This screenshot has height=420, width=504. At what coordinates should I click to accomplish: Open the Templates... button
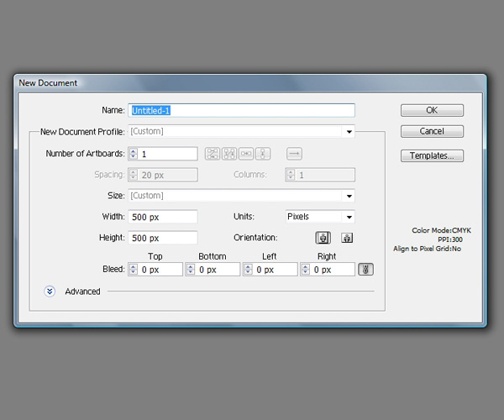432,155
